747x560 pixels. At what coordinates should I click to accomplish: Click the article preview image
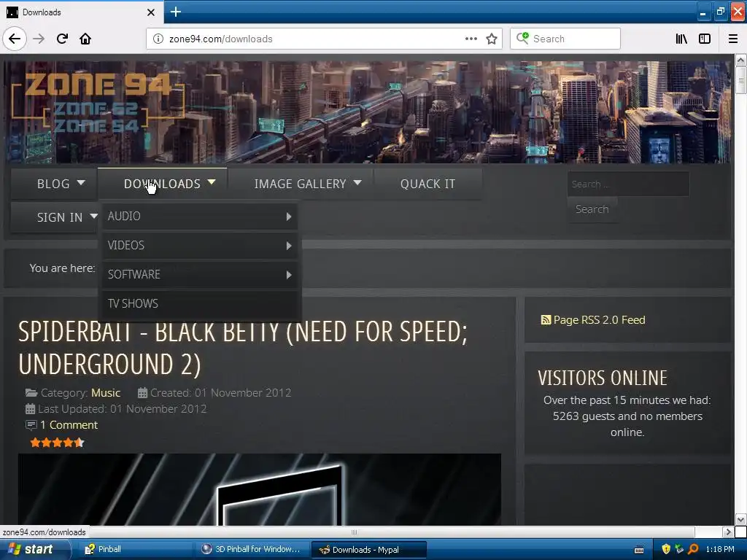pyautogui.click(x=260, y=489)
